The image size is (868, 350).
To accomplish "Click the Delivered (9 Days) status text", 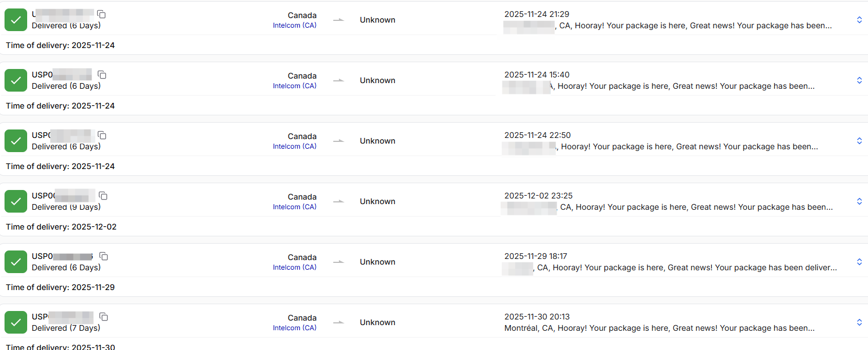I will tap(66, 207).
